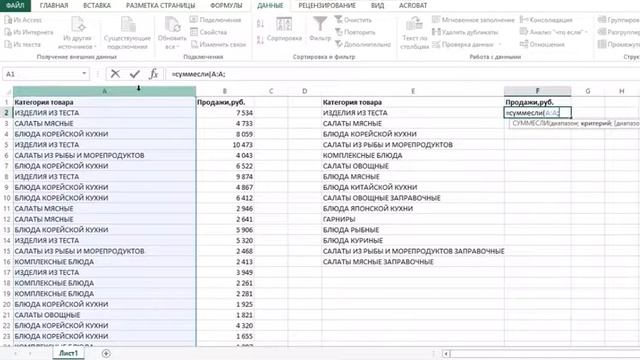The image size is (640, 360).
Task: Open the РЕЦЕНЗИРОВАНИЕ tab
Action: pyautogui.click(x=327, y=6)
